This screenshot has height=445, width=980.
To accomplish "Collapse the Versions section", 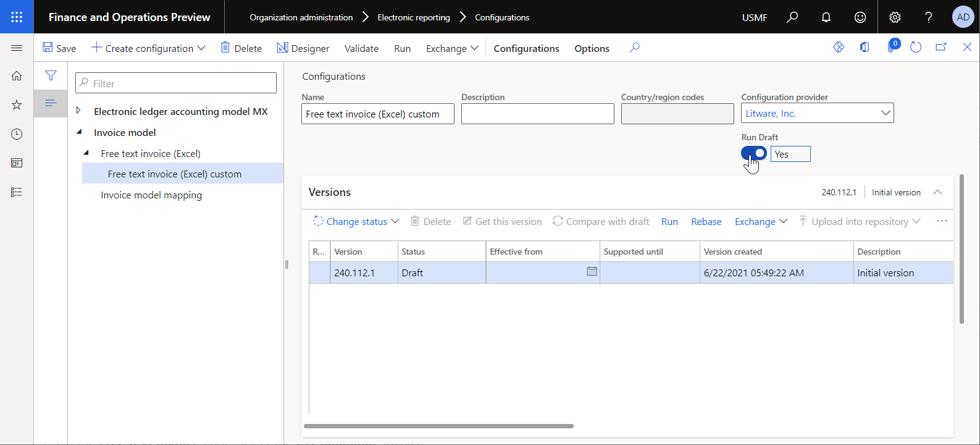I will click(x=937, y=192).
